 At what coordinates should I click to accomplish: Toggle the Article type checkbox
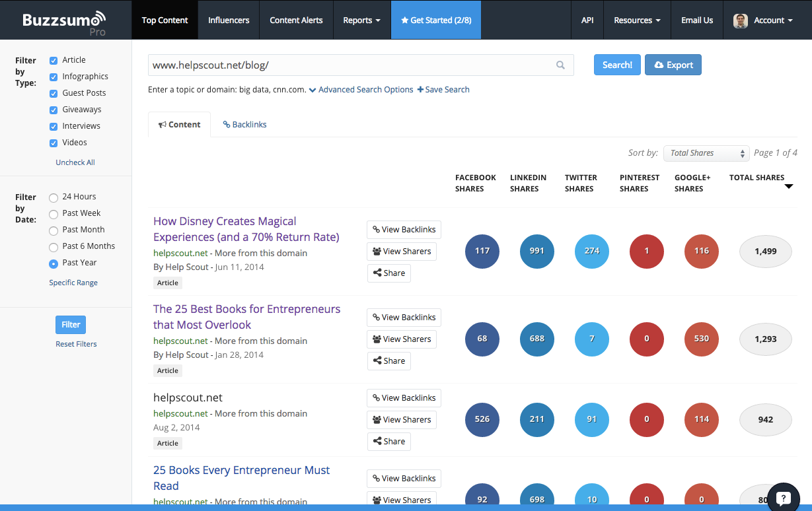(x=54, y=61)
